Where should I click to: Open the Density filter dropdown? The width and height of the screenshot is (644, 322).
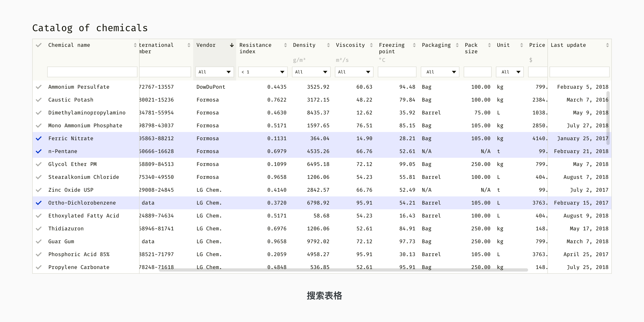pyautogui.click(x=311, y=72)
